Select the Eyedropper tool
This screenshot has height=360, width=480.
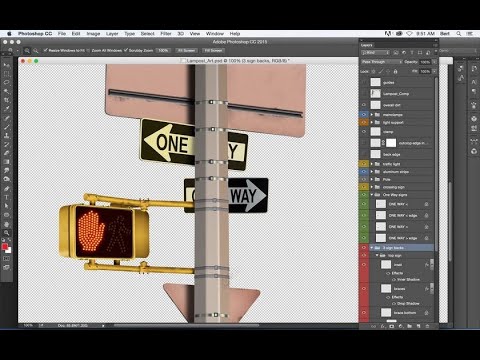click(6, 109)
